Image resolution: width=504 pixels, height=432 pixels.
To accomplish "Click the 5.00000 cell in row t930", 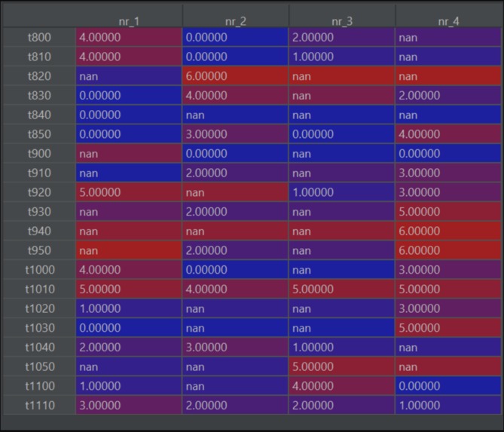I will coord(448,212).
